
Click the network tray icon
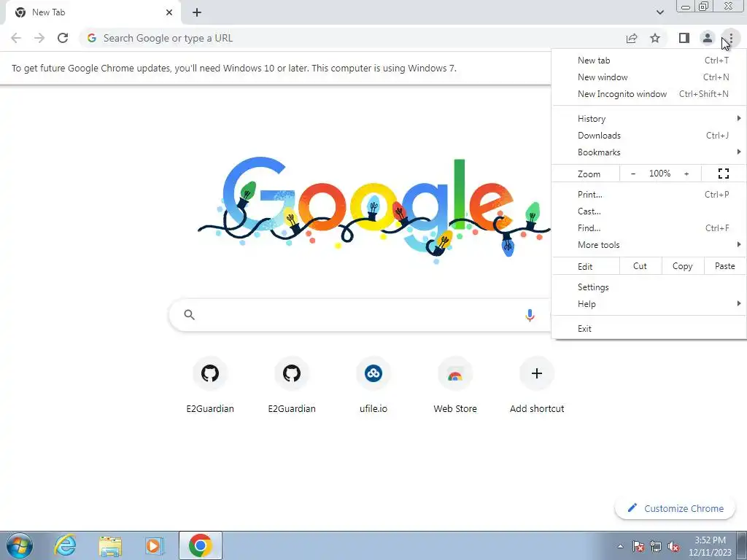pos(656,546)
